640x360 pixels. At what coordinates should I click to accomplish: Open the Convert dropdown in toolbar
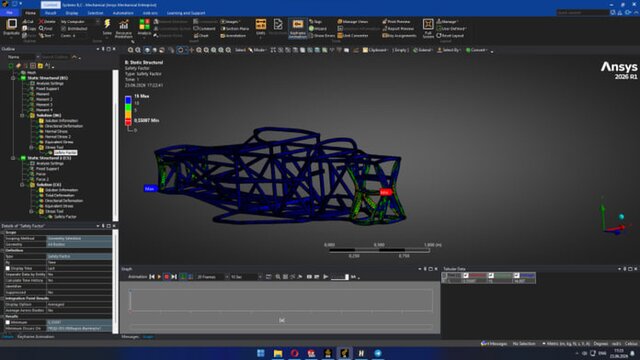476,50
